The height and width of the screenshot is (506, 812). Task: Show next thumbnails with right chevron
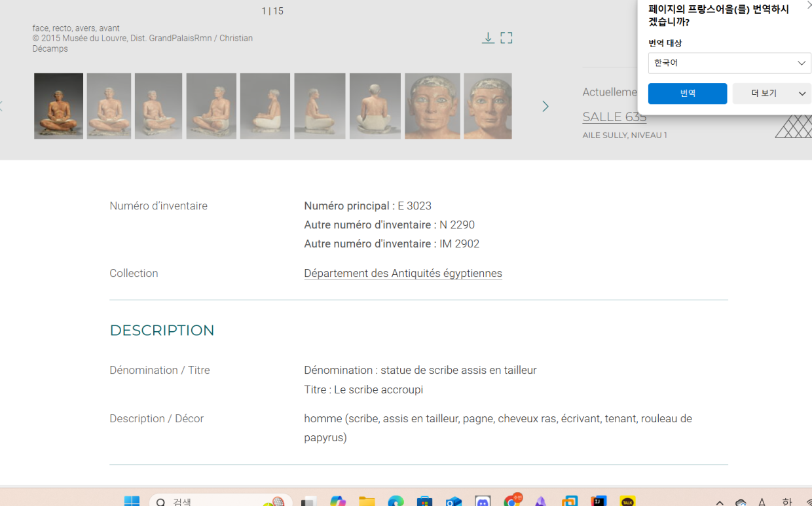click(545, 106)
